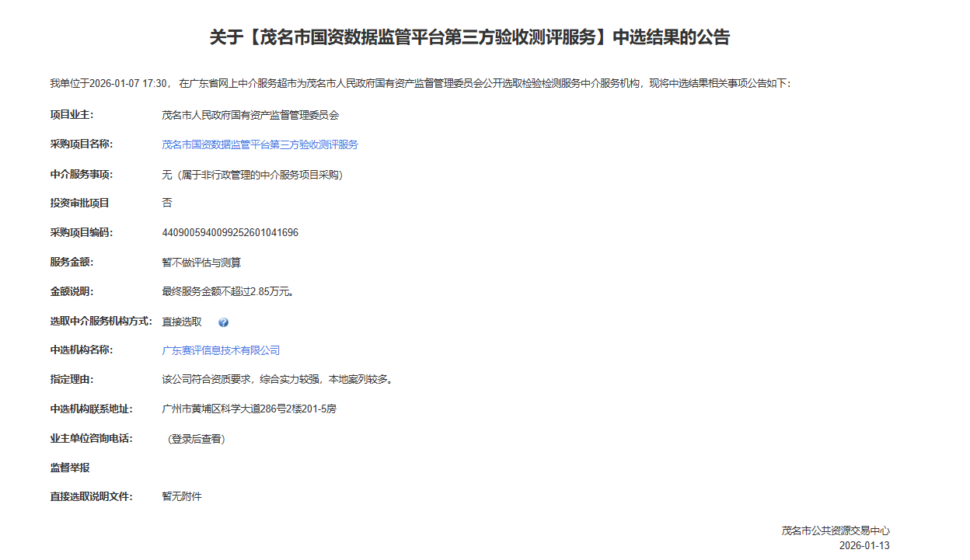Image resolution: width=970 pixels, height=560 pixels.
Task: Click the 最终服务金额不超过2.85万元 text
Action: (227, 292)
